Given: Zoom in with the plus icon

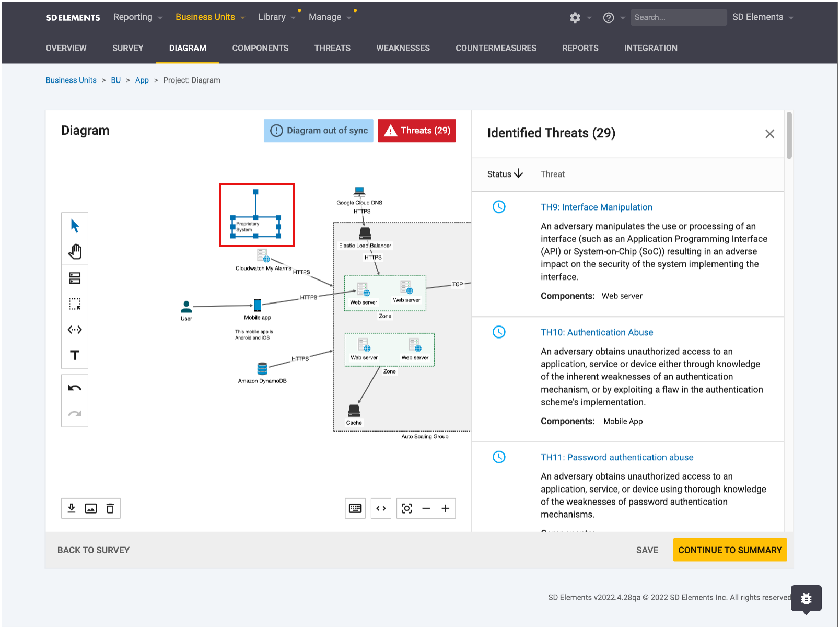Looking at the screenshot, I should (445, 508).
